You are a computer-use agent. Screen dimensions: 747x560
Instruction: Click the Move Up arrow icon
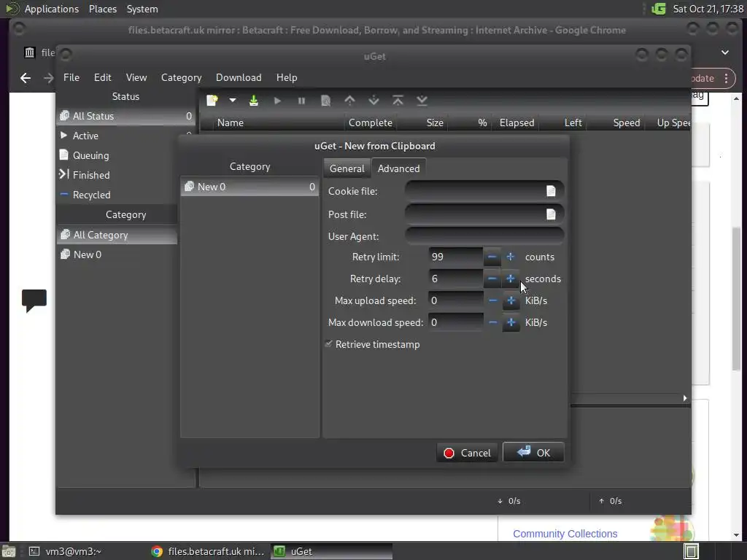pos(349,101)
